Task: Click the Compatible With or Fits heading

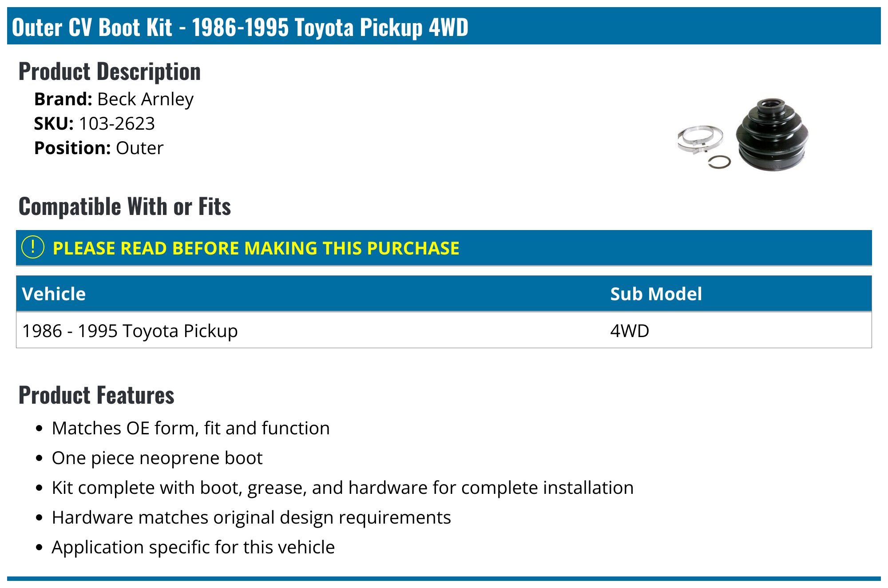Action: click(125, 207)
